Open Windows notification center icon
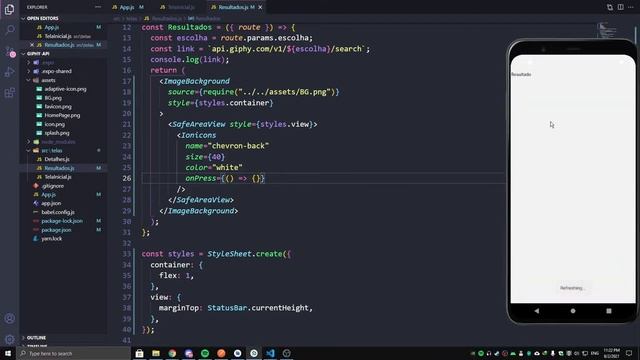 point(629,353)
